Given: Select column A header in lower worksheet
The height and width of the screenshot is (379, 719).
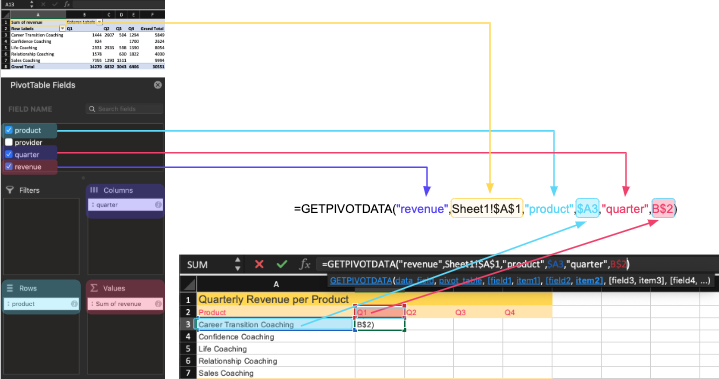Looking at the screenshot, I should point(276,284).
